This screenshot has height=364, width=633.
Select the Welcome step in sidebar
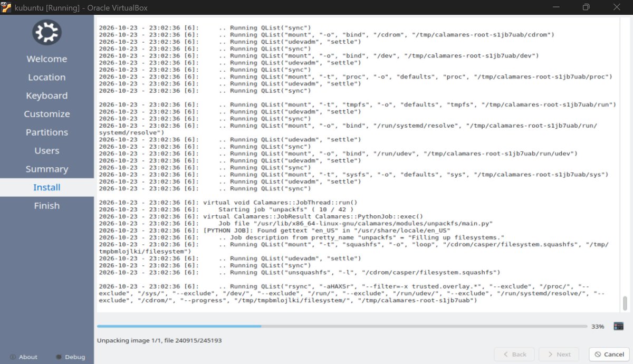[47, 59]
